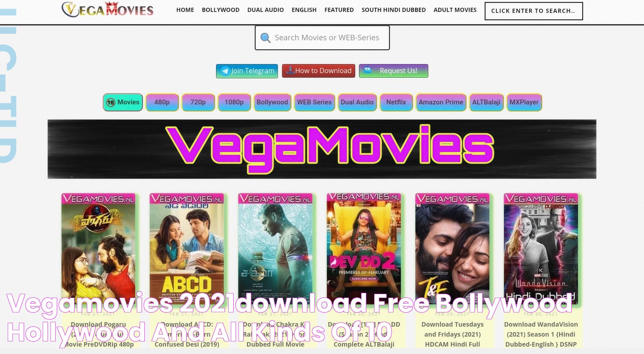644x354 pixels.
Task: Toggle the 1080p quality filter button
Action: 234,102
